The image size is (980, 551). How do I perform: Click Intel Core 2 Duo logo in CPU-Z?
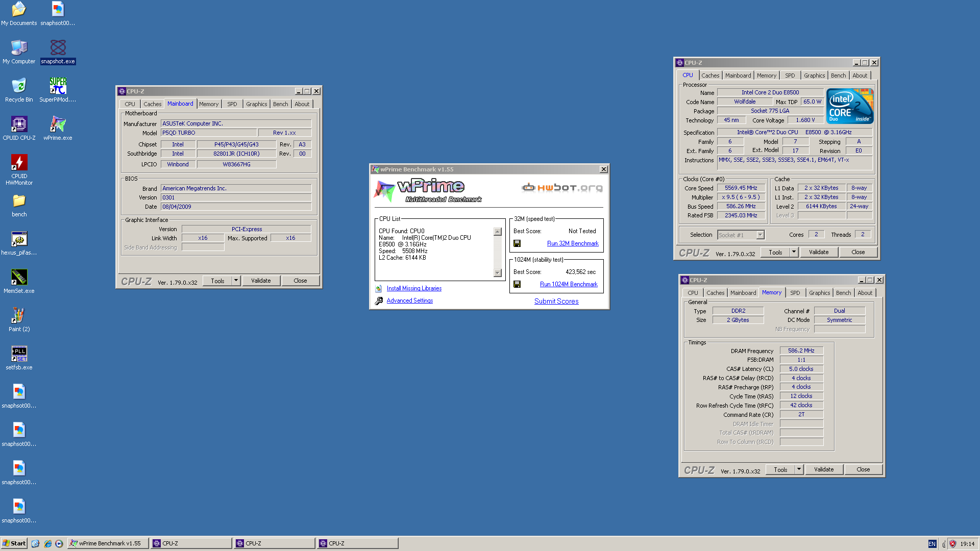[850, 106]
